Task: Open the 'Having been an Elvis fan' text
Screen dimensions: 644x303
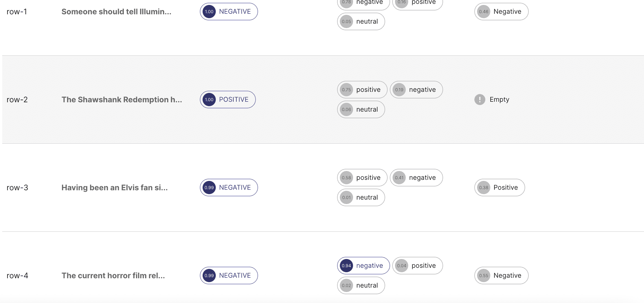Action: click(114, 188)
